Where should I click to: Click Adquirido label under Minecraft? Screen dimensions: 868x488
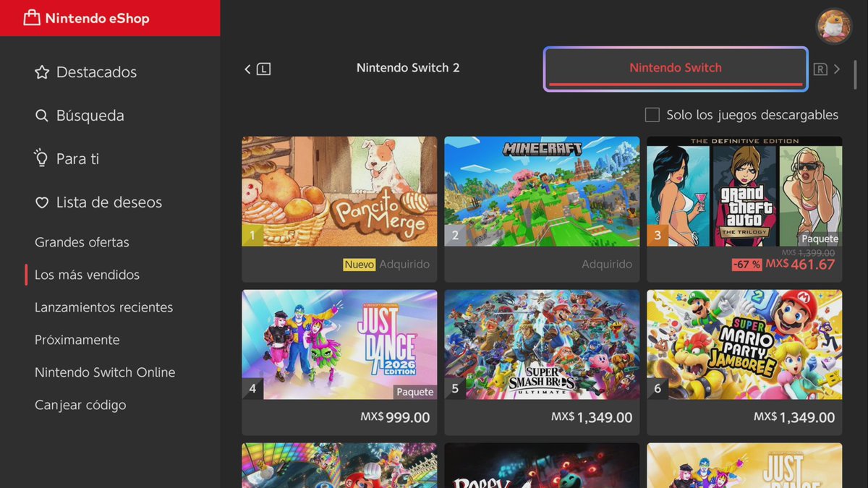click(607, 265)
